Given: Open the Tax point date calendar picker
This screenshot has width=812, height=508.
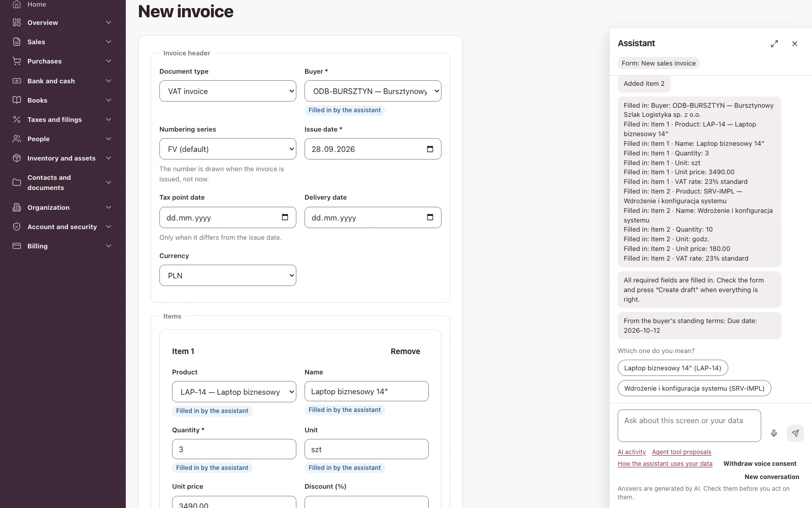Looking at the screenshot, I should pyautogui.click(x=285, y=217).
